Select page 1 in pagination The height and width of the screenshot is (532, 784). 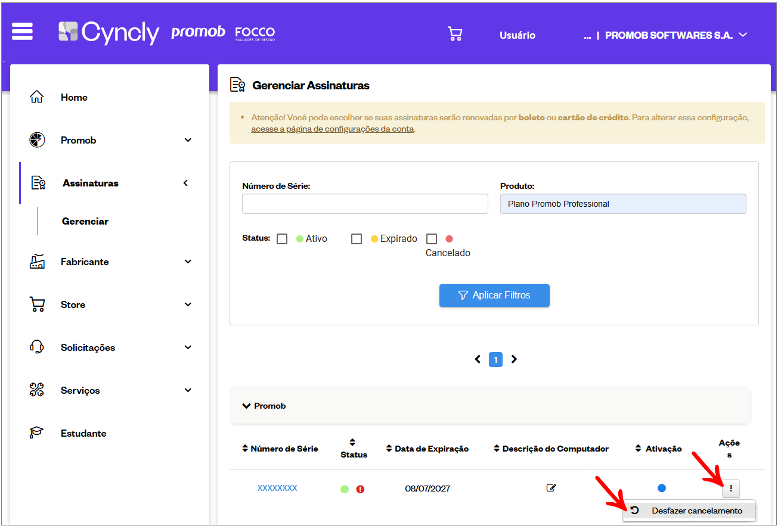[x=496, y=359]
